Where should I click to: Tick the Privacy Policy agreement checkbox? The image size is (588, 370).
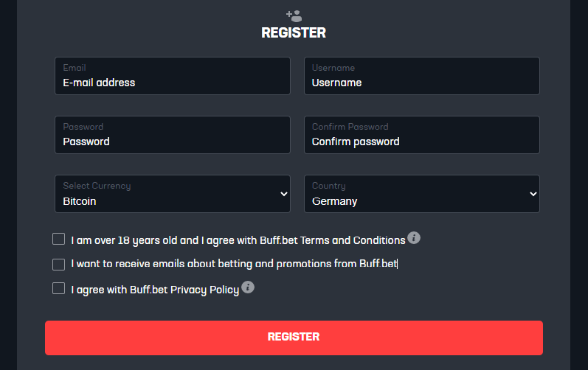(58, 288)
